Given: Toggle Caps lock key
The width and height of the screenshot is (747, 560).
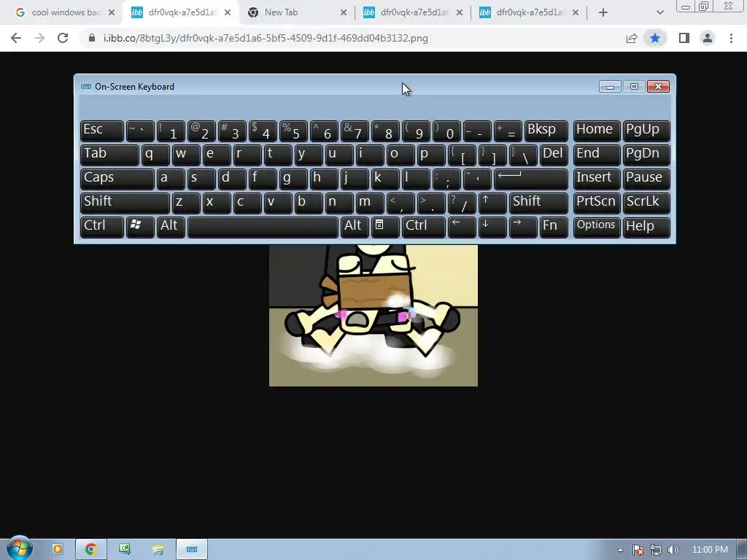Looking at the screenshot, I should point(117,179).
